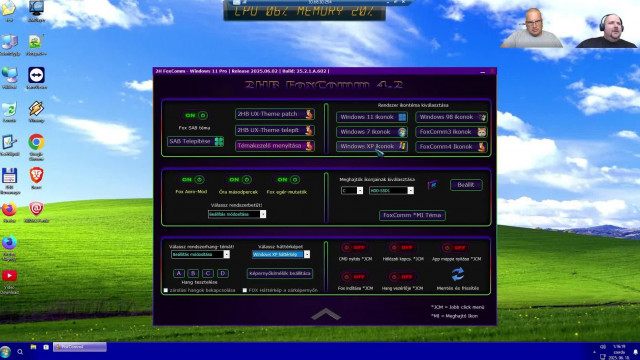Open the My Computer desktop icon
Image resolution: width=640 pixels, height=360 pixels.
pos(9,42)
